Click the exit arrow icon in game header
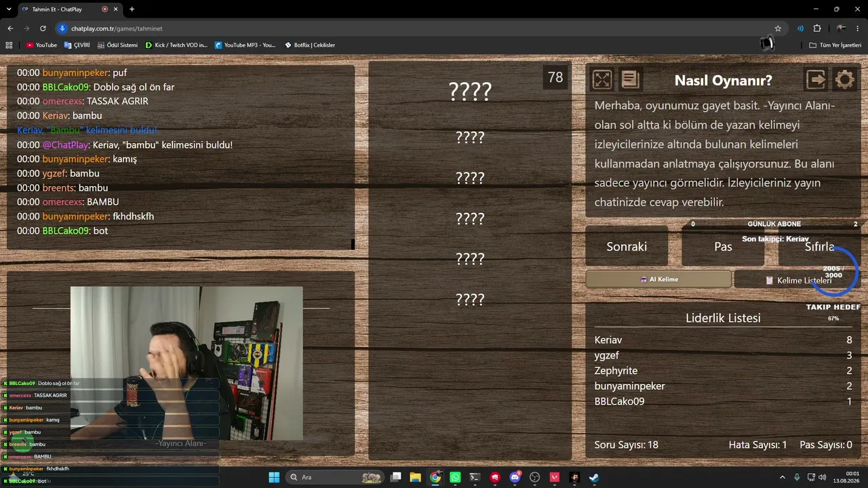Viewport: 868px width, 488px height. [x=816, y=80]
